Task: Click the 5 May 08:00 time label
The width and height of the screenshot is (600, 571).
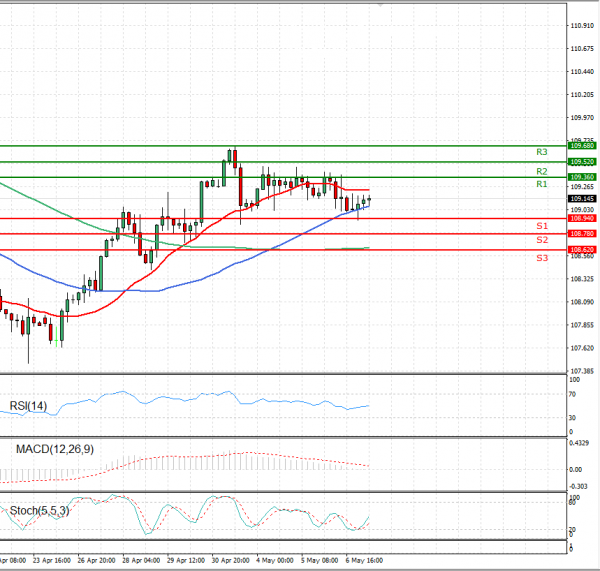Action: click(320, 560)
